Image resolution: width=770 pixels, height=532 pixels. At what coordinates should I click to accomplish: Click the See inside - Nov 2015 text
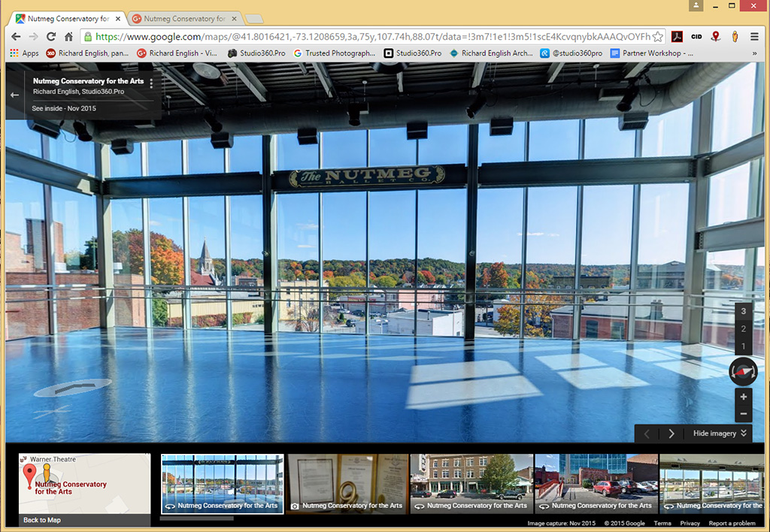[64, 108]
